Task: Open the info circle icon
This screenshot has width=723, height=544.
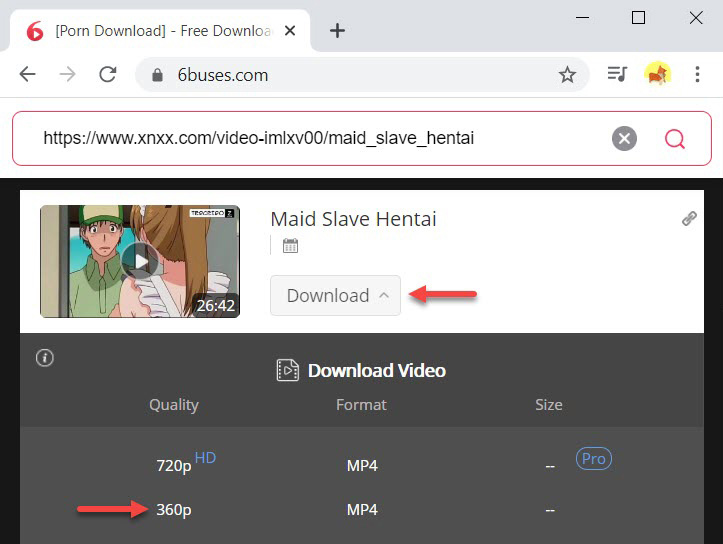Action: pyautogui.click(x=45, y=357)
